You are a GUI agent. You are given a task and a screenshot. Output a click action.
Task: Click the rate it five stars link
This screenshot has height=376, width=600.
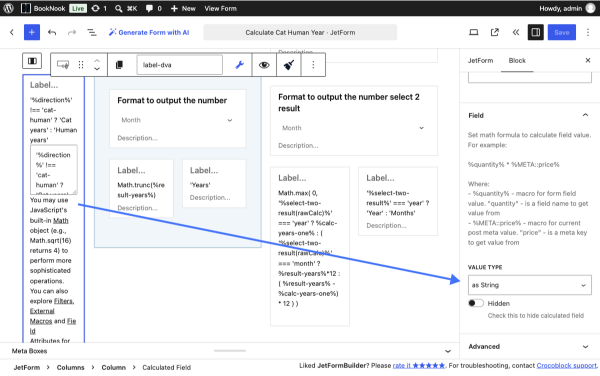(419, 365)
